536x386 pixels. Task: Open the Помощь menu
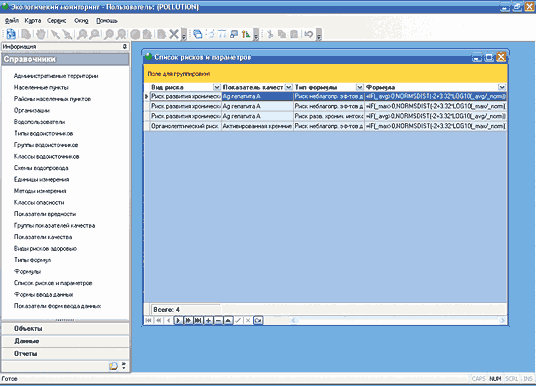[107, 21]
